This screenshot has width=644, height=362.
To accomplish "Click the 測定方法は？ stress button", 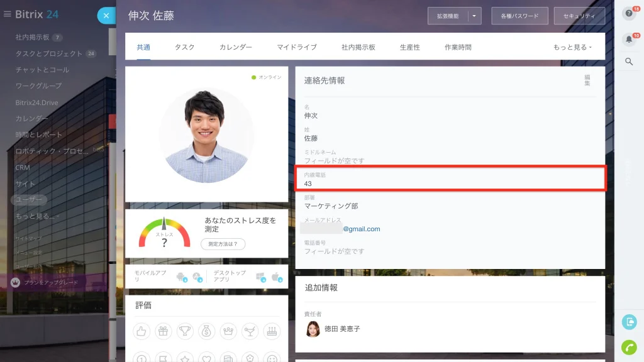I will pyautogui.click(x=223, y=244).
